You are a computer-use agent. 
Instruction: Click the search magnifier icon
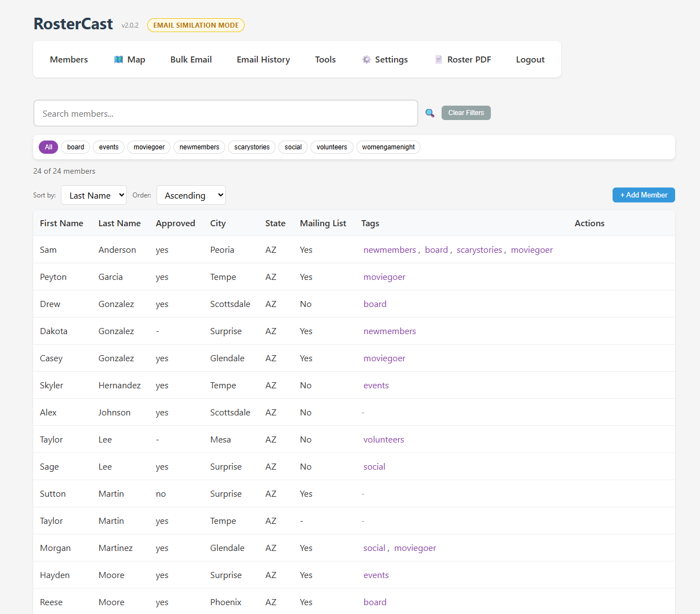[x=430, y=113]
